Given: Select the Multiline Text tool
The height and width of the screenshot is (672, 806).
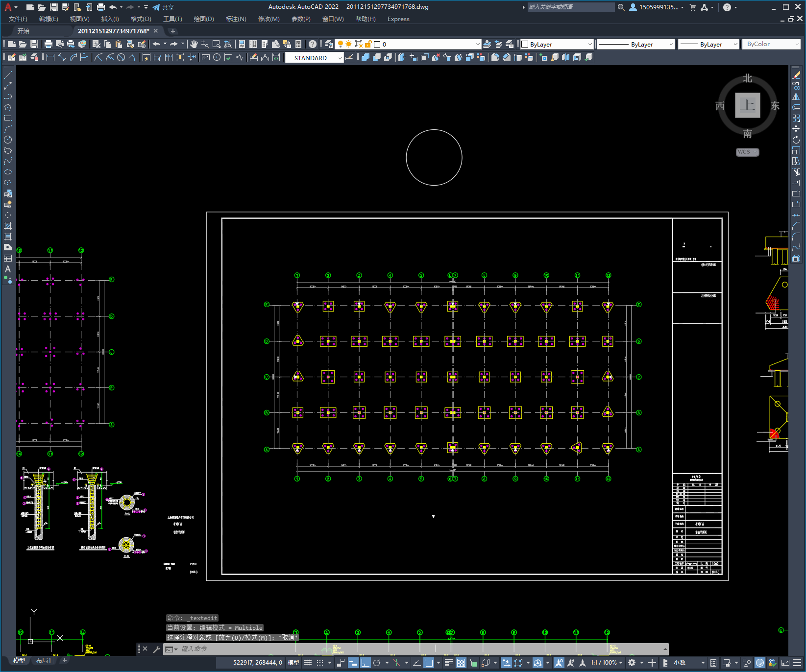Looking at the screenshot, I should click(8, 269).
